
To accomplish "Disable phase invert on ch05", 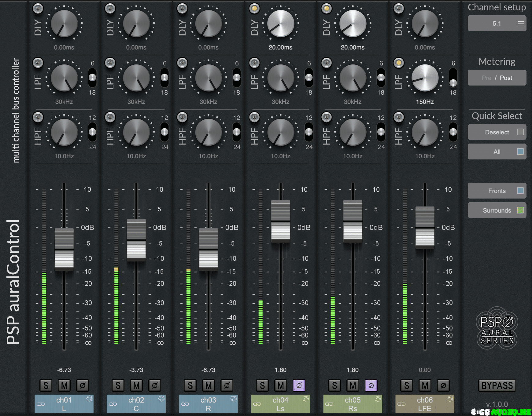I will coord(371,385).
